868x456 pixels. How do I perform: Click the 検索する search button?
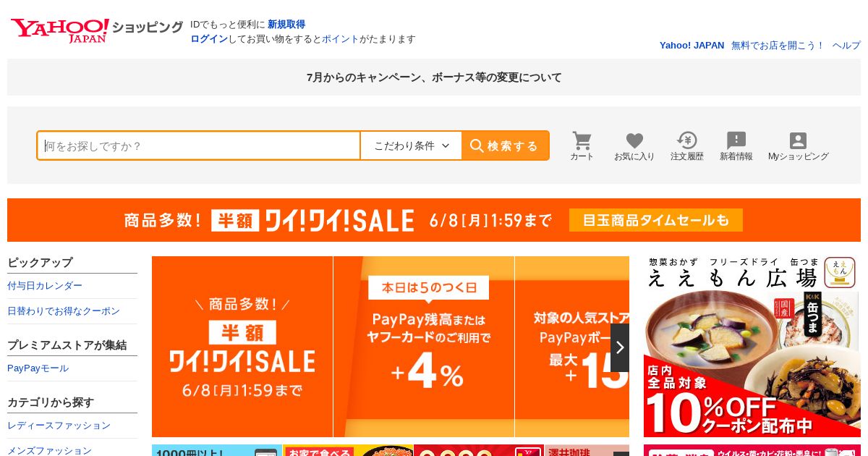click(x=505, y=145)
